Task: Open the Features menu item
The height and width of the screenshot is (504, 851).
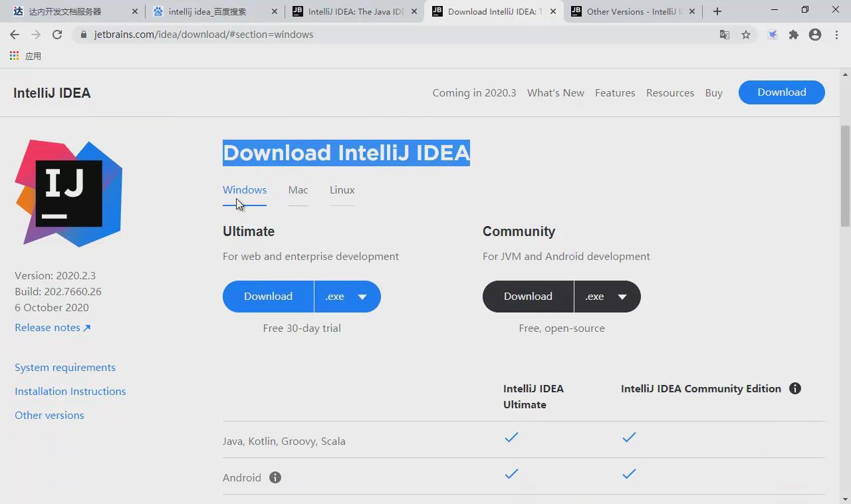Action: point(615,93)
